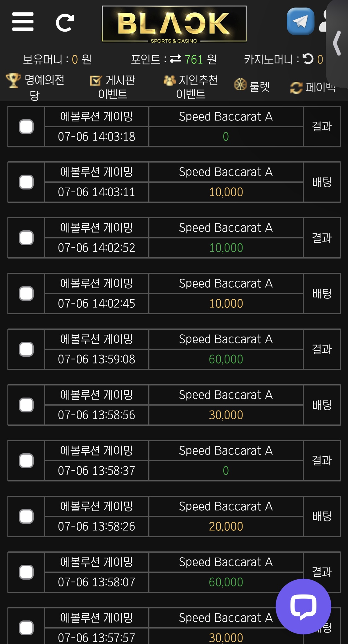Go to 지인추천 이벤트 menu
Screen dimensions: 348x644
pos(191,87)
